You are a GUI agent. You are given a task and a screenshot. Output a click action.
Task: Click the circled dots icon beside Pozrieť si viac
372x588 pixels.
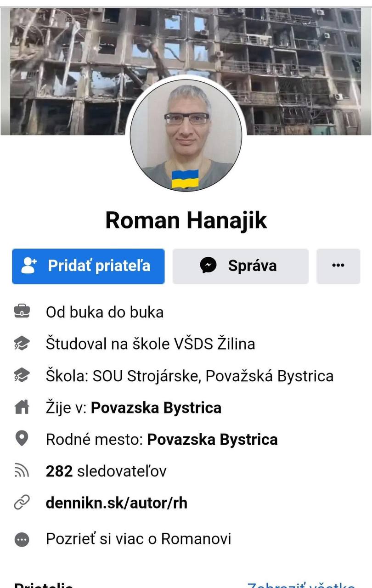click(22, 539)
